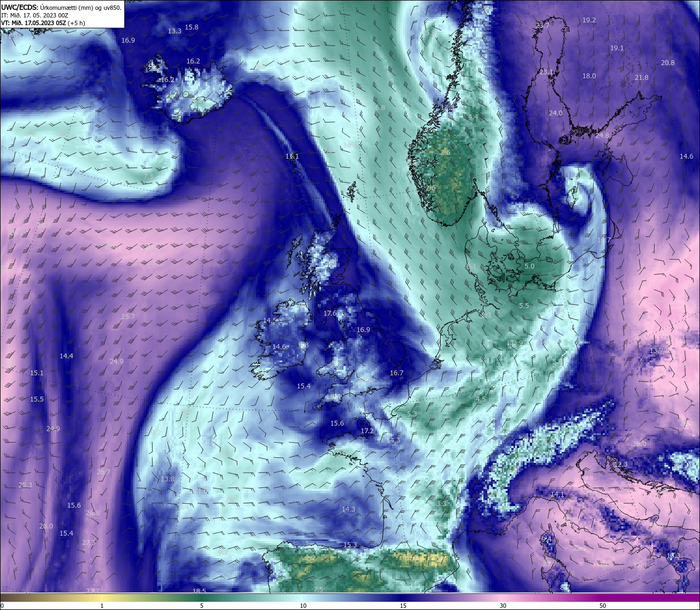Click the 19.2 value label
This screenshot has width=700, height=610.
click(589, 20)
